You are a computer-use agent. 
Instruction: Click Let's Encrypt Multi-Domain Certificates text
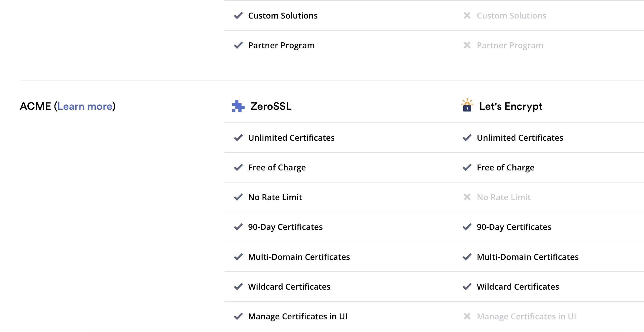pos(527,257)
